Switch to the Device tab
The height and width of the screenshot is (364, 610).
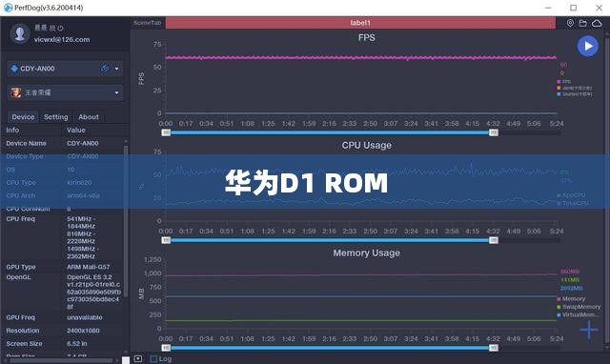23,116
